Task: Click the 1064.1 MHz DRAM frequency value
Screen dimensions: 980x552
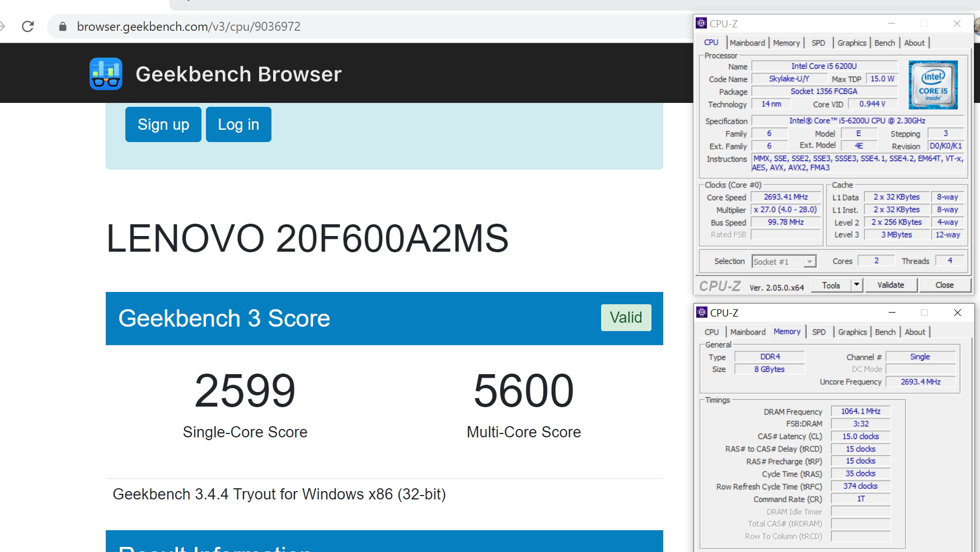Action: (861, 411)
